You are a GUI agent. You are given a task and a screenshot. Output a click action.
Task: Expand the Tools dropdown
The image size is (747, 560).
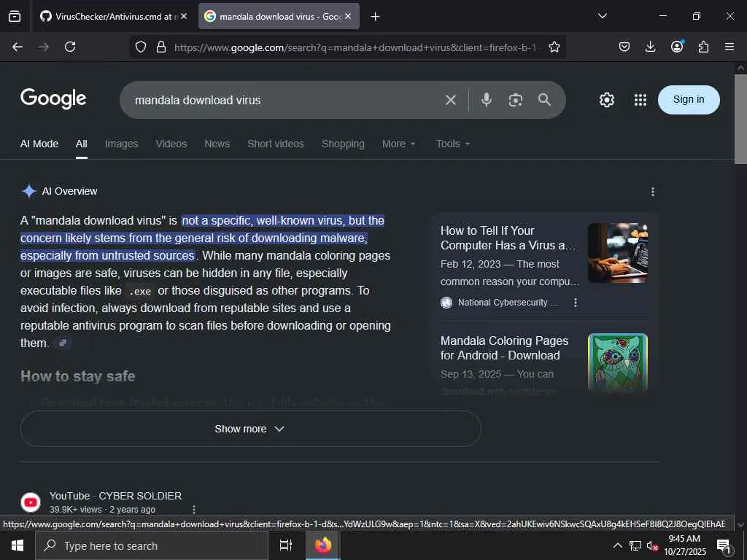tap(453, 144)
